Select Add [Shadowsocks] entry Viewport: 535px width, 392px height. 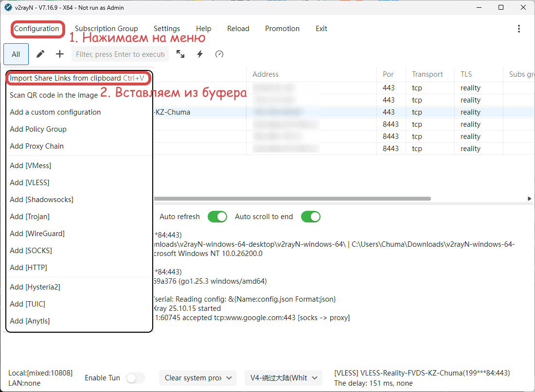point(79,200)
